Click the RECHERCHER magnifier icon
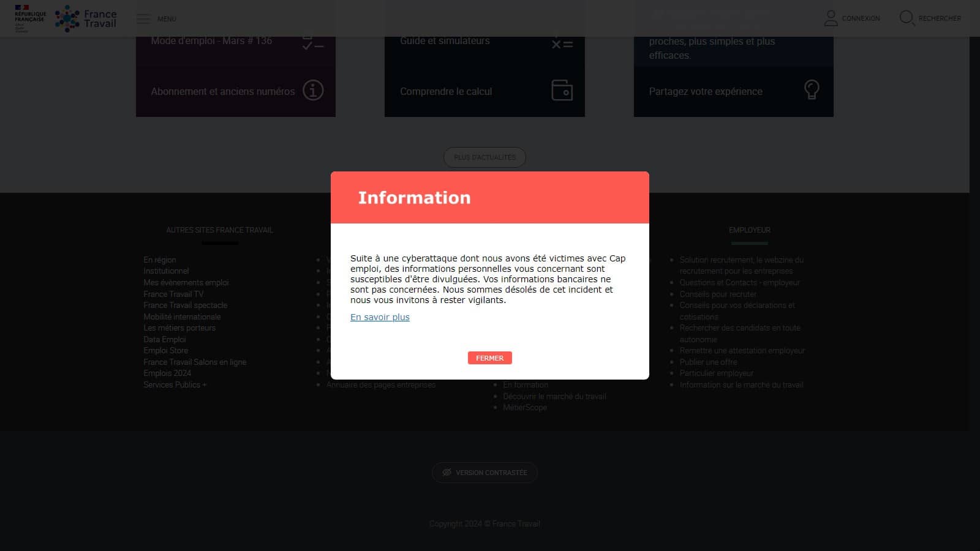The image size is (980, 551). pos(907,18)
